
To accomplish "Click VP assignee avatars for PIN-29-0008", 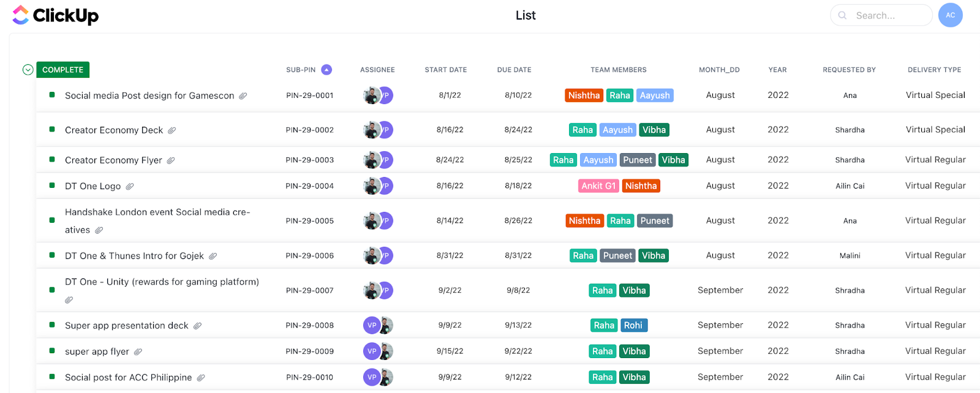I will [378, 325].
